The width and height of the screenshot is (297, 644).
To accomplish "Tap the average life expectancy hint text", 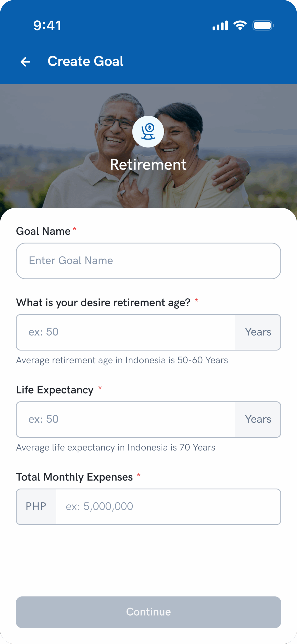I will tap(116, 448).
